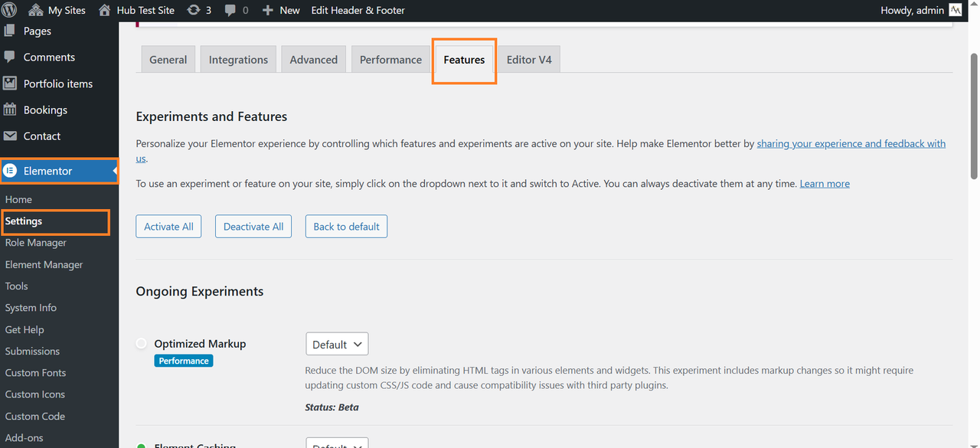The image size is (980, 448).
Task: Switch to the General tab
Action: pyautogui.click(x=168, y=60)
